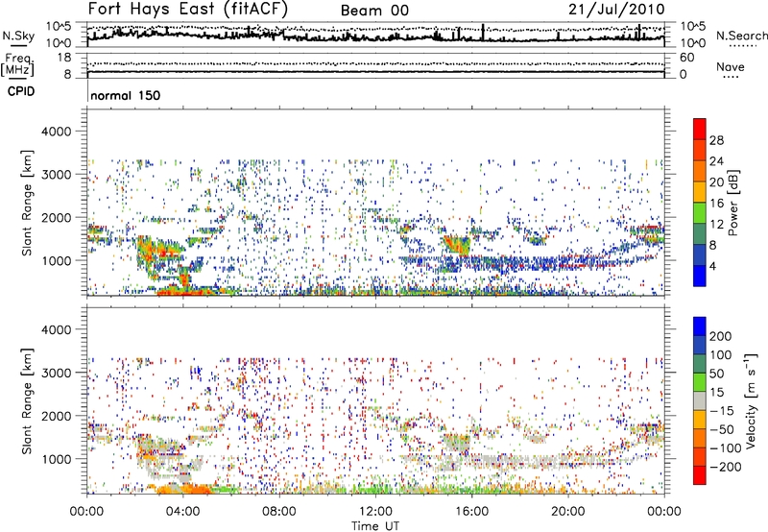The image size is (768, 532).
Task: Pick the blue top segment of Velocity colorbar
Action: click(x=700, y=326)
